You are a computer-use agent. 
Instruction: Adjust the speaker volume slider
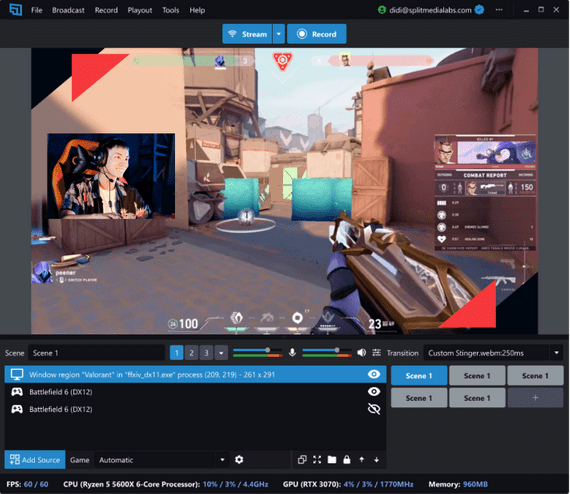[x=327, y=350]
